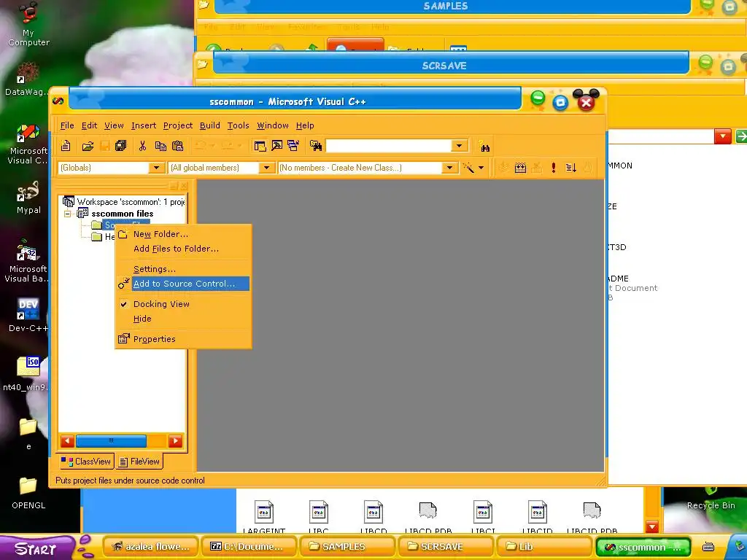
Task: Switch to azalea flowe... taskbar button
Action: point(152,547)
